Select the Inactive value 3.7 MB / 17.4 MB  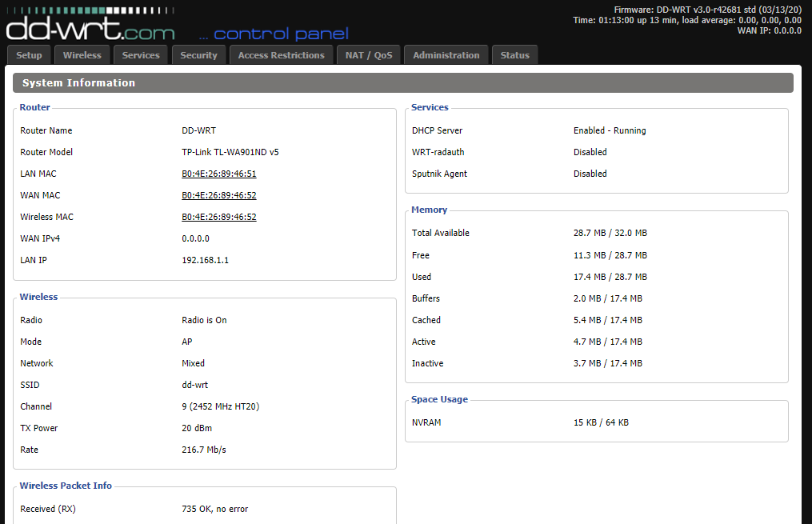coord(608,363)
